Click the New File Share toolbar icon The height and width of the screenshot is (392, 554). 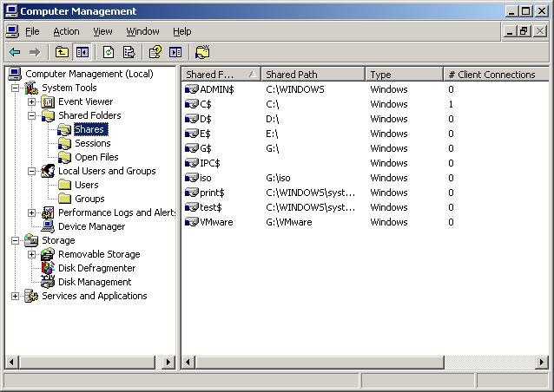[202, 52]
